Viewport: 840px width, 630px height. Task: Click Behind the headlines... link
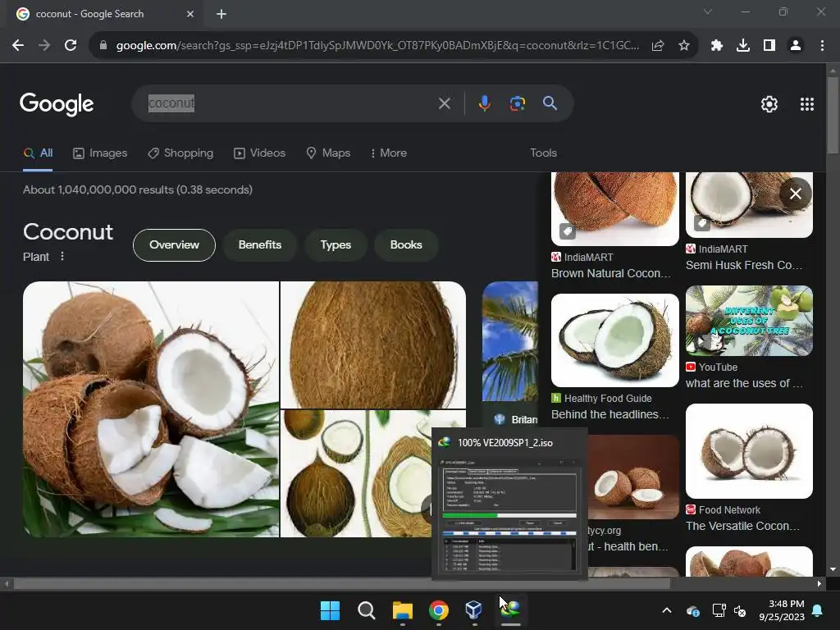click(610, 414)
